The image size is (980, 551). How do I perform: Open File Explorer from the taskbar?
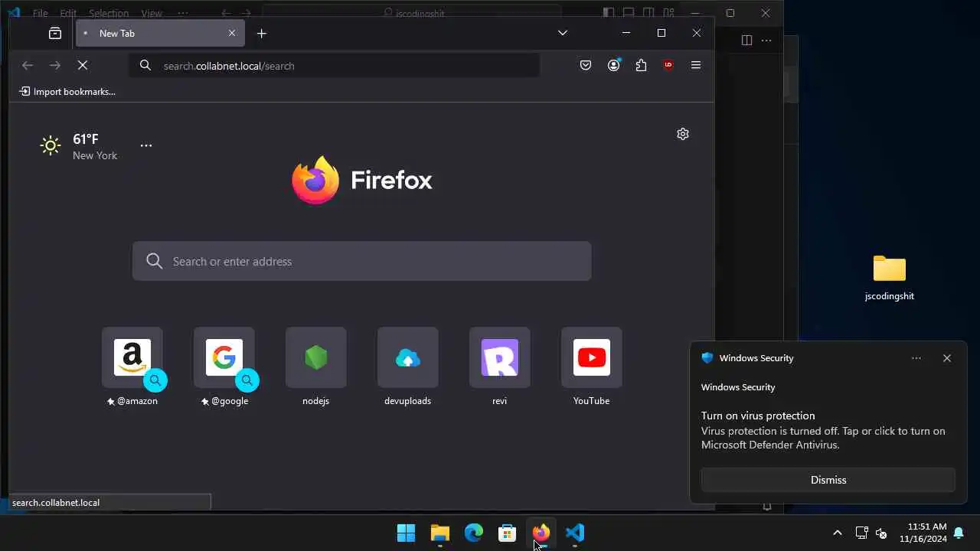[439, 533]
